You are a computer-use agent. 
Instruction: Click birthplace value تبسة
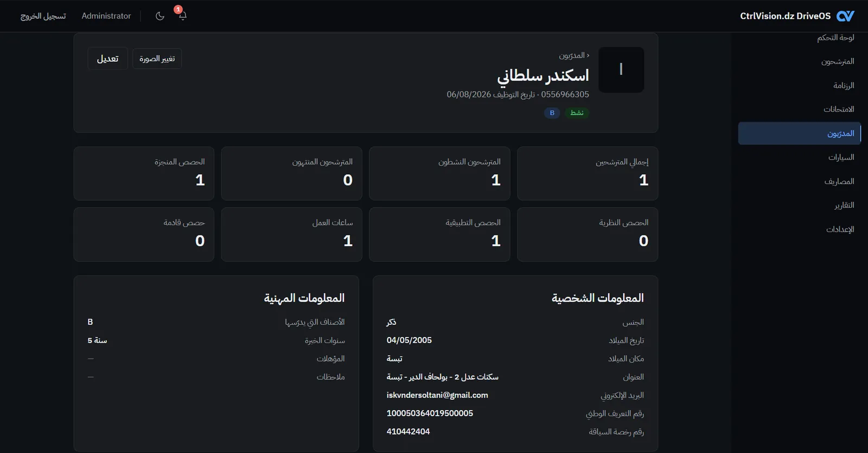pyautogui.click(x=394, y=359)
